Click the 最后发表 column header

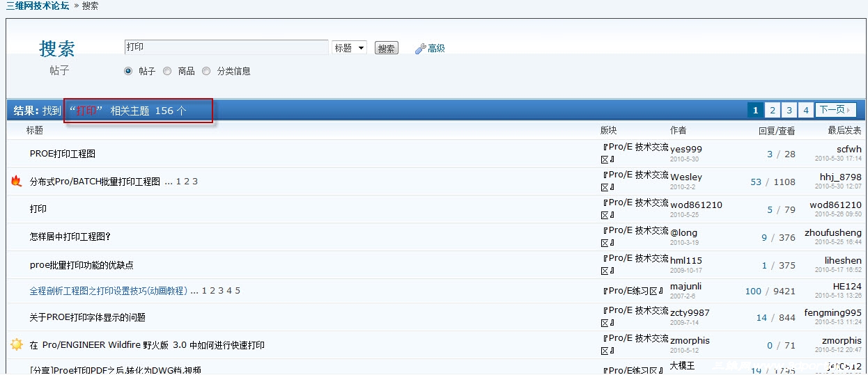(x=845, y=130)
